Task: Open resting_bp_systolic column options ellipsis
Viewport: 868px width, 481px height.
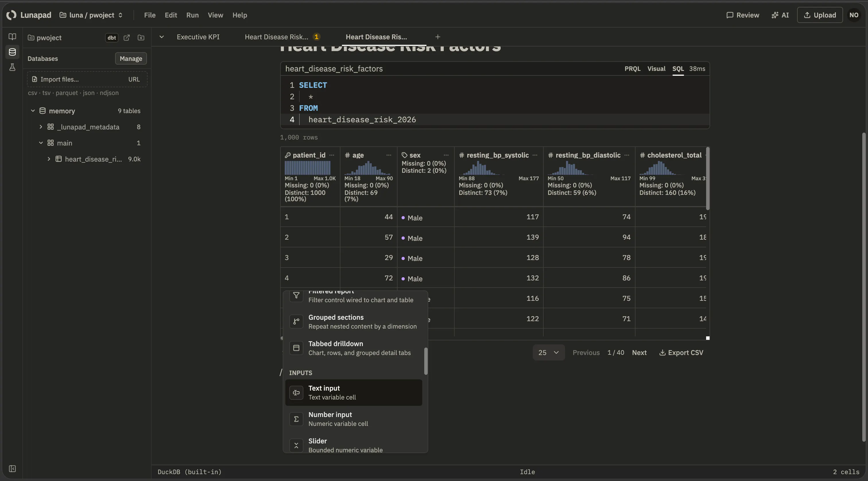Action: point(535,155)
